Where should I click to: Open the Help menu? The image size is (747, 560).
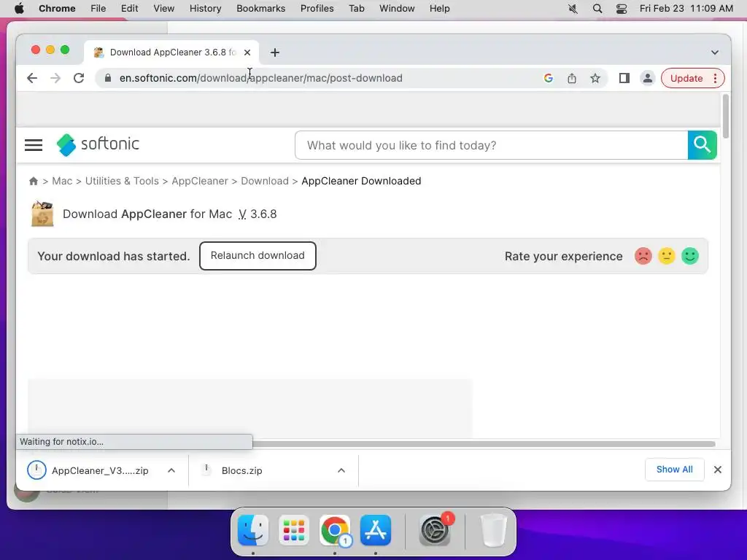pos(439,9)
